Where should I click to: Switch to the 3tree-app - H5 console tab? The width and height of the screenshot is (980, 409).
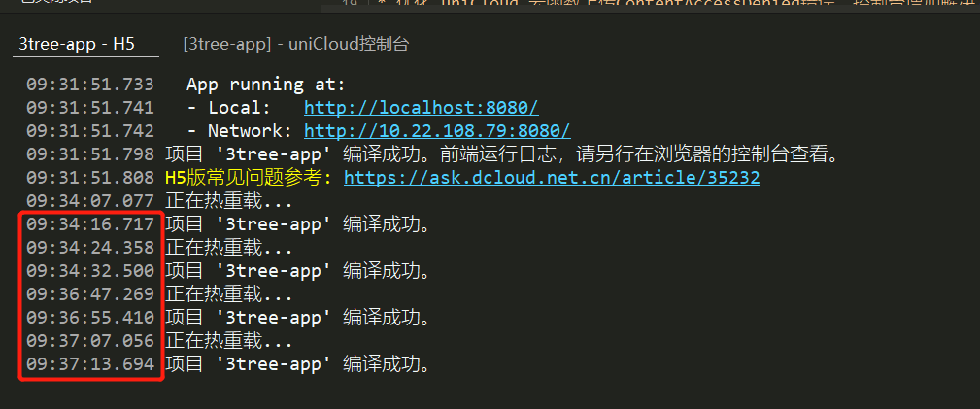click(x=77, y=45)
